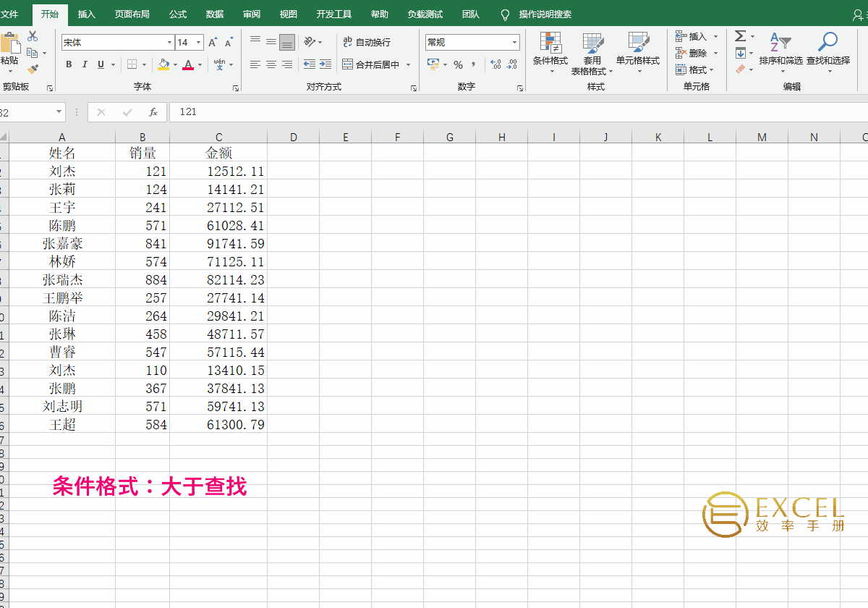Screen dimensions: 868x608
Task: Select the Format Painter brush
Action: 33,69
